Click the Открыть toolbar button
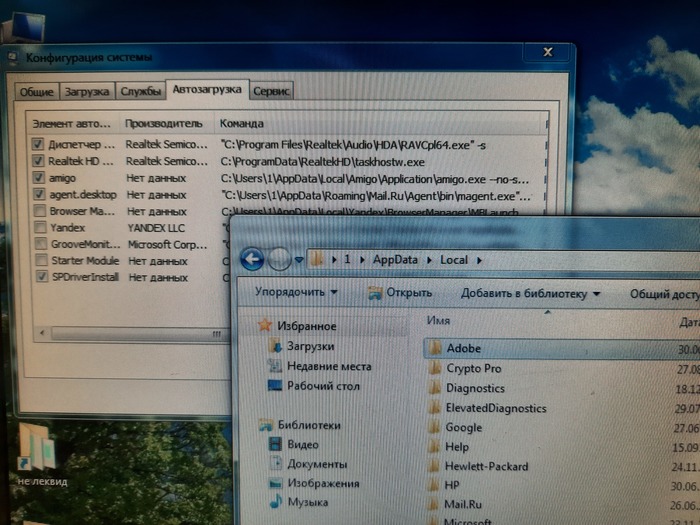The image size is (700, 525). (400, 293)
